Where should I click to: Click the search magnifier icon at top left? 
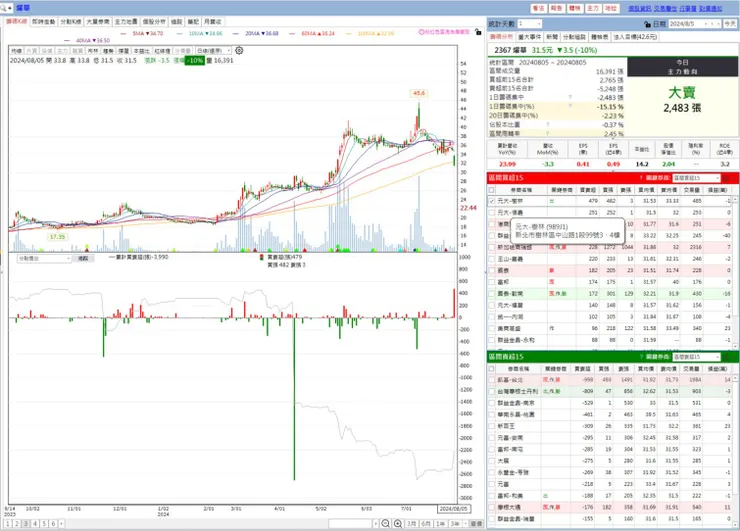4,8
